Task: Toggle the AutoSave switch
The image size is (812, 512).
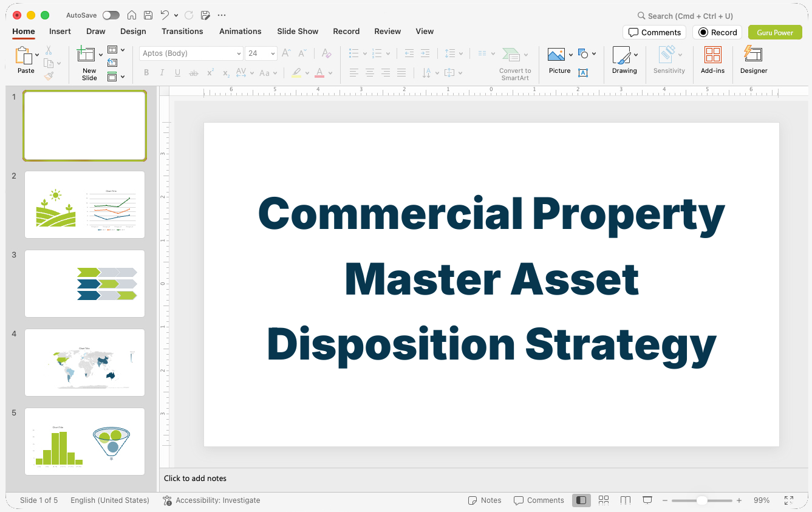Action: tap(111, 15)
